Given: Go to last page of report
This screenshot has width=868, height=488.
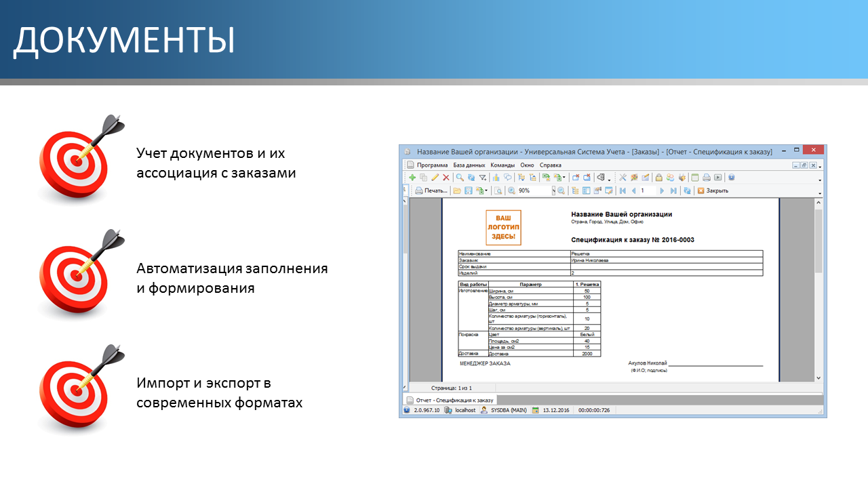Looking at the screenshot, I should 673,191.
